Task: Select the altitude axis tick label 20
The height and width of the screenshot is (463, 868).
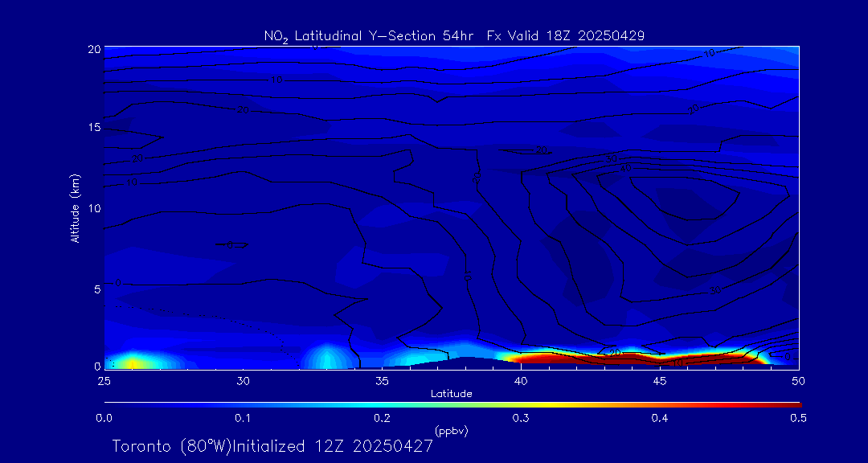Action: click(x=93, y=49)
